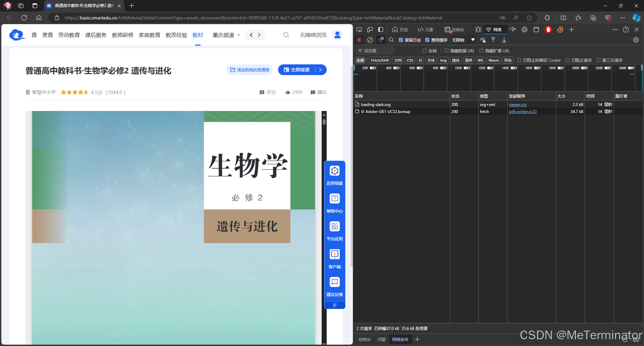Open 客户端 download in floating sidebar

335,259
